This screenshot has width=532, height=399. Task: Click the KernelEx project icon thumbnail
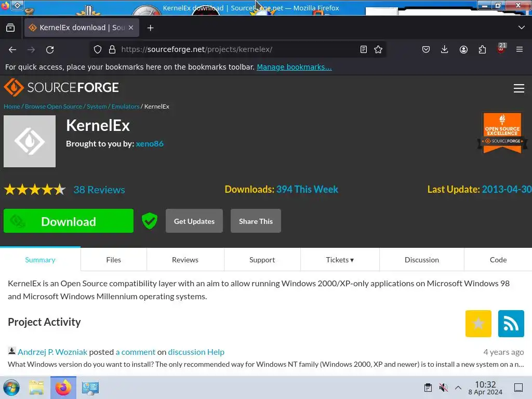(x=30, y=141)
